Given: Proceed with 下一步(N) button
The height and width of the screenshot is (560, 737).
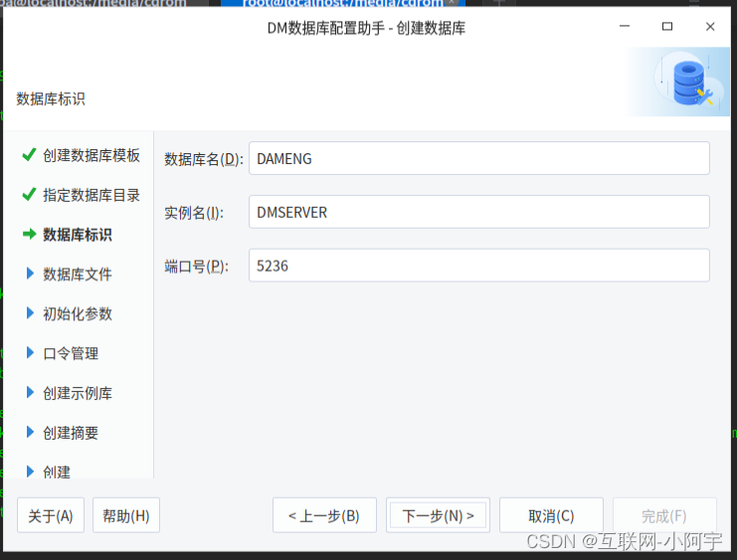Looking at the screenshot, I should (438, 515).
